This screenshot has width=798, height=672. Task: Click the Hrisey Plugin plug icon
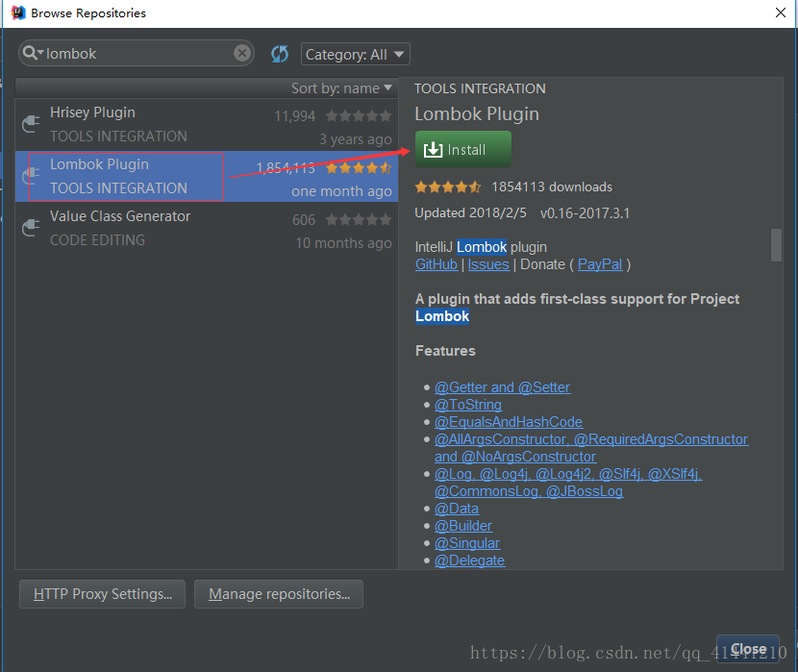point(31,124)
